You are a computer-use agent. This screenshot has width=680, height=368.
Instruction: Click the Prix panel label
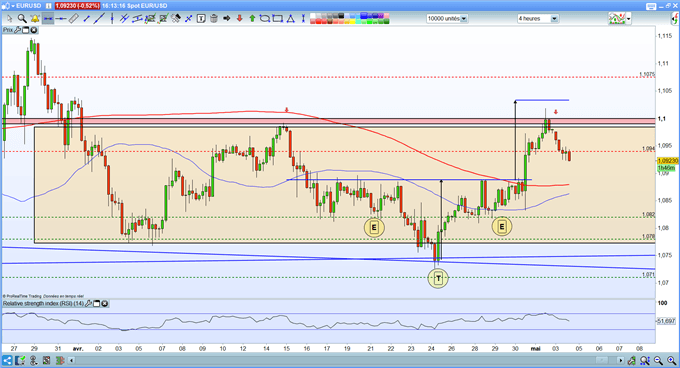7,30
